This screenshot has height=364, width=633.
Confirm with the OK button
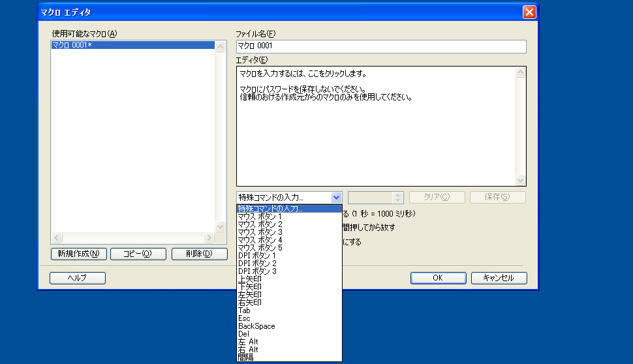438,278
